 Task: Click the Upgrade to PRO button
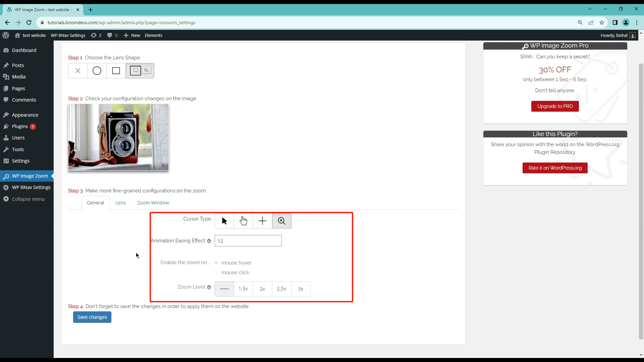(x=555, y=106)
